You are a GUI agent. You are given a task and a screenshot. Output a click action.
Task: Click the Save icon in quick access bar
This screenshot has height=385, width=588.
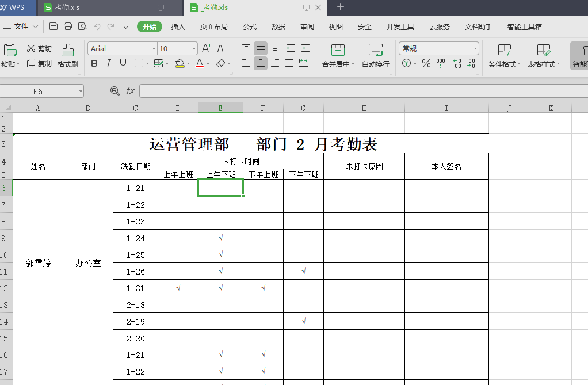54,26
